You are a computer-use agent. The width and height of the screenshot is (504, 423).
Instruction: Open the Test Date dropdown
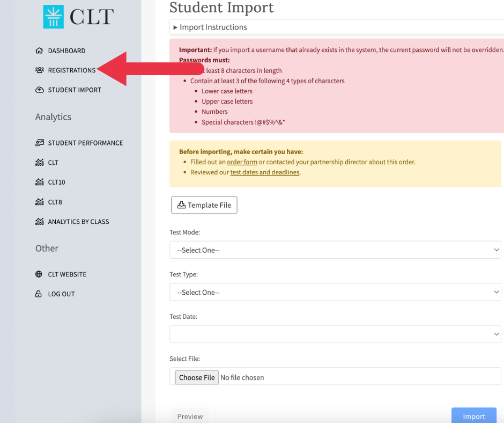pos(335,334)
